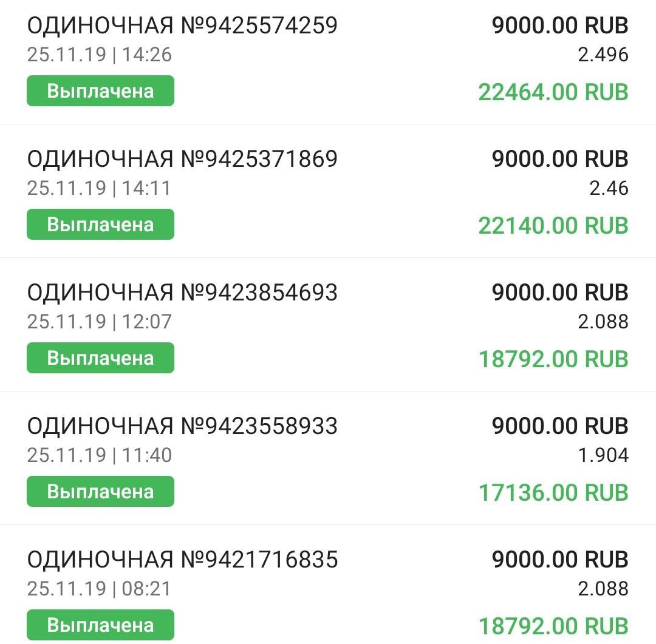This screenshot has height=644, width=656.
Task: Tap the 25.11.19 | 08:21 timestamp
Action: 99,589
